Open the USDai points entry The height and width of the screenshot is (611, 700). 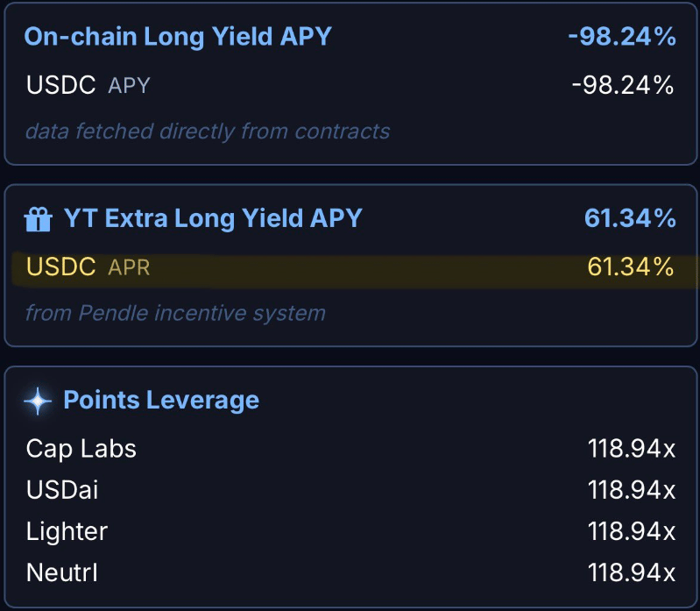point(62,490)
